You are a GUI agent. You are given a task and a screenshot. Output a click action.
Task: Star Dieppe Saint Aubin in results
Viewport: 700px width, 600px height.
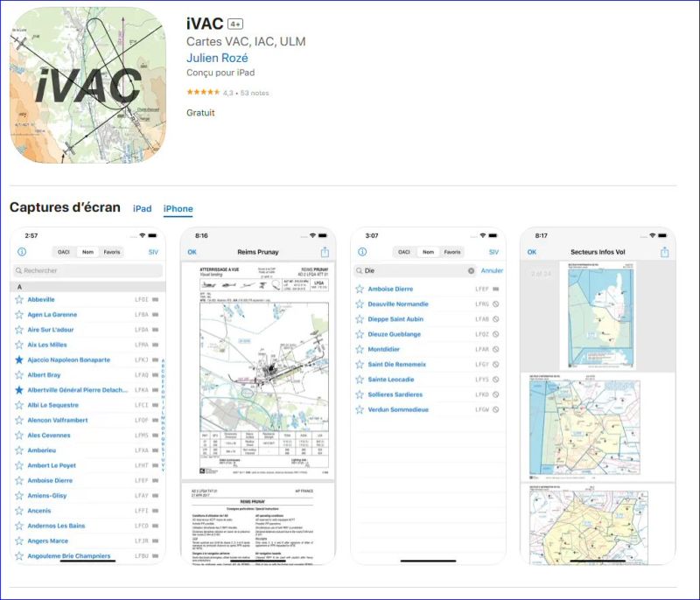[360, 319]
